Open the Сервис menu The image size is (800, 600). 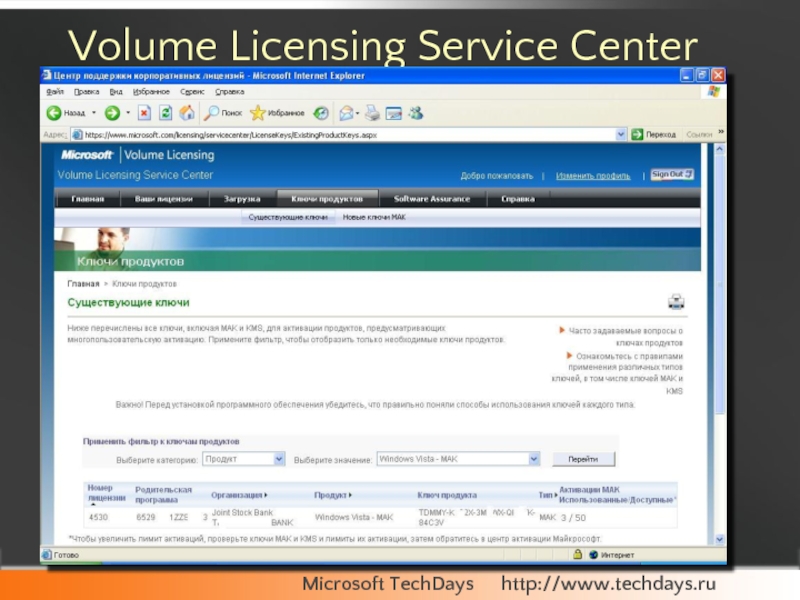[192, 92]
